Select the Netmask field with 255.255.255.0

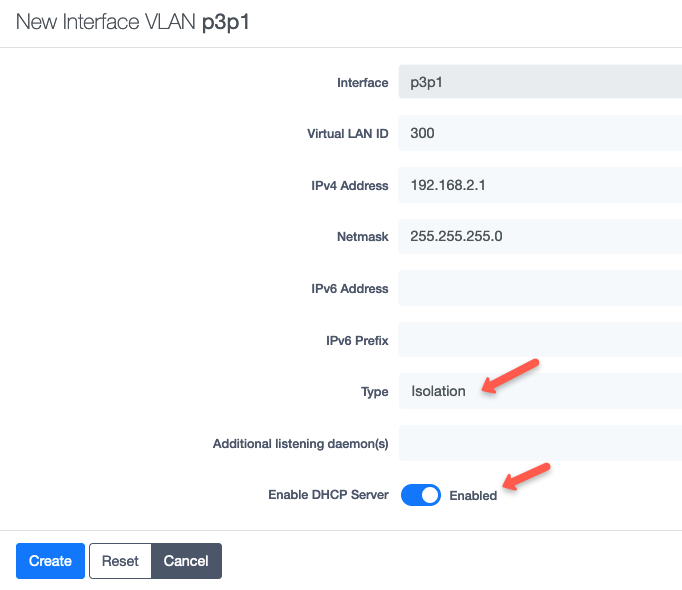tap(540, 237)
